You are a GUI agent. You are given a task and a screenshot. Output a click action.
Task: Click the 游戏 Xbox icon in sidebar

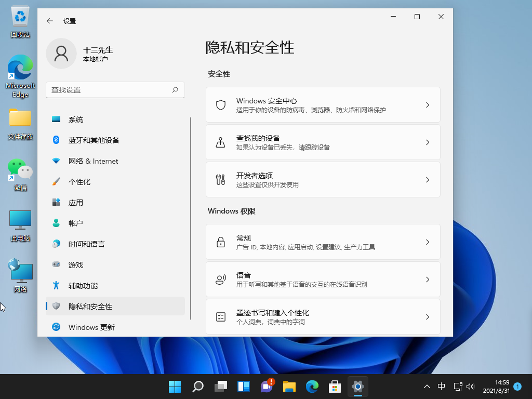click(56, 264)
